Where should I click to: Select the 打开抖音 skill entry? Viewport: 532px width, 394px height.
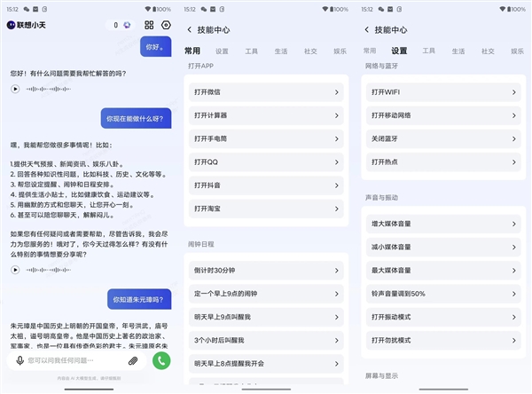coord(266,185)
